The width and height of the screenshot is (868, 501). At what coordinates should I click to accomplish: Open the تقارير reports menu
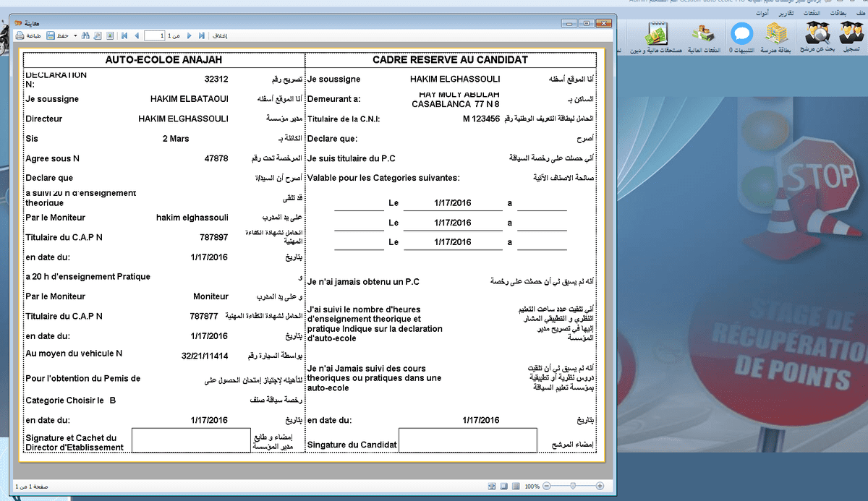[787, 14]
